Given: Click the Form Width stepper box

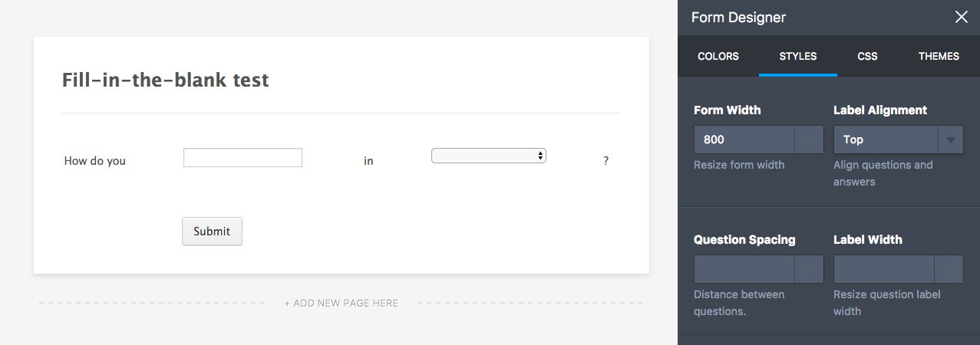Looking at the screenshot, I should (x=809, y=140).
